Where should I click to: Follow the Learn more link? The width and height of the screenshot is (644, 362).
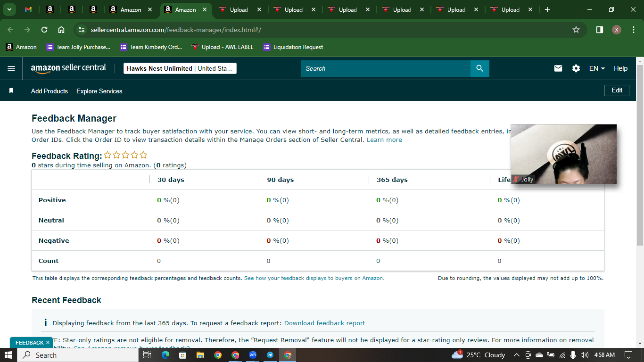(x=384, y=140)
